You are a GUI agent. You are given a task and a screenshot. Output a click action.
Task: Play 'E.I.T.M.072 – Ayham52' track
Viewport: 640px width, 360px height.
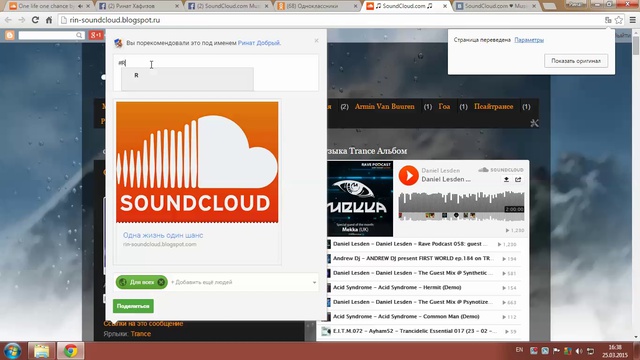click(415, 331)
